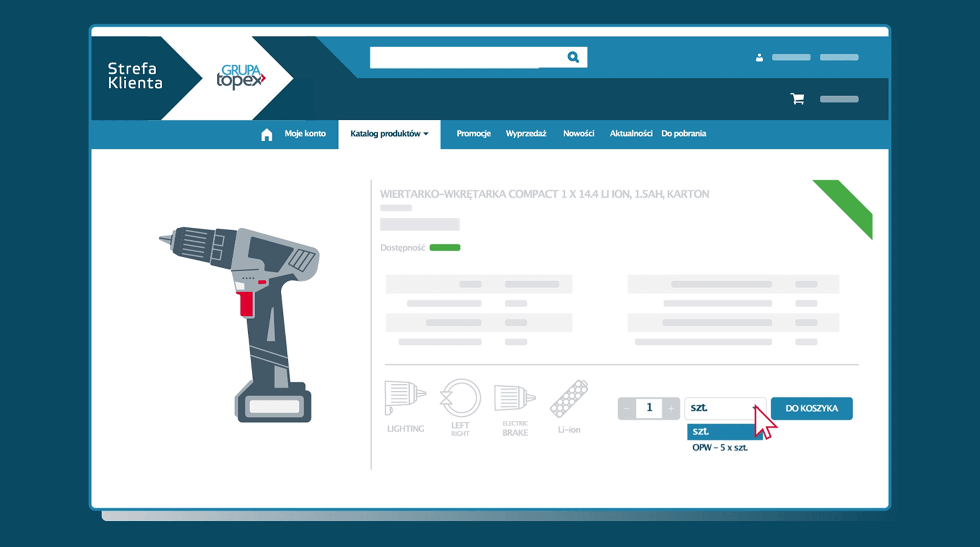This screenshot has width=980, height=547.
Task: Open the Aktualności section
Action: 631,134
